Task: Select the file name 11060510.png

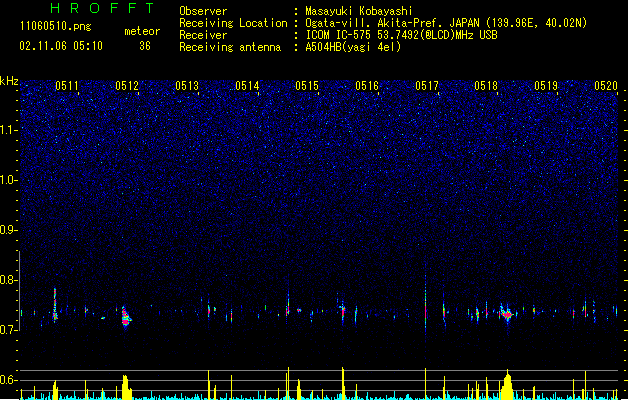Action: pyautogui.click(x=55, y=27)
